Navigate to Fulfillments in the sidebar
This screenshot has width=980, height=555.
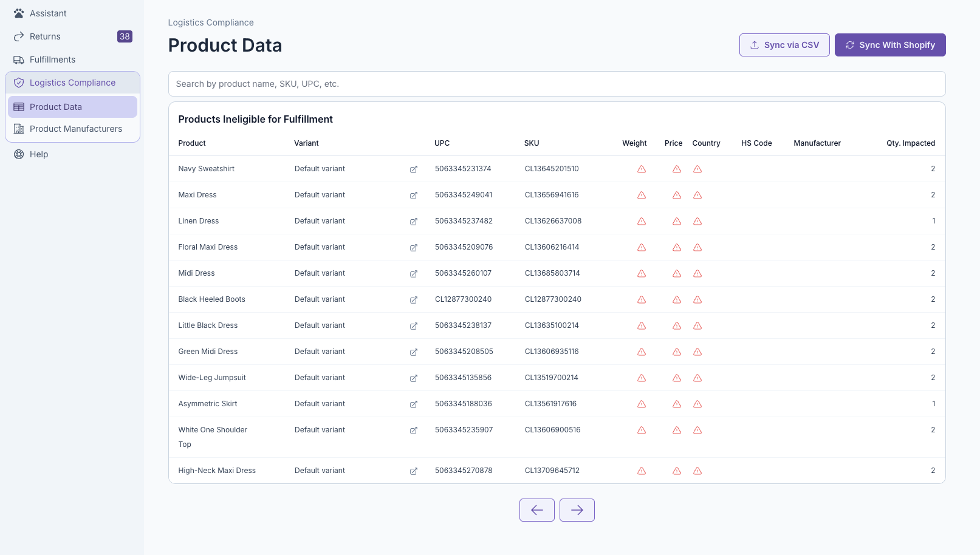[52, 60]
